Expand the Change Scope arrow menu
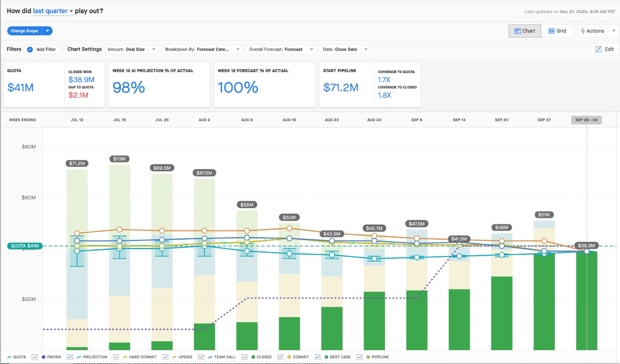Image resolution: width=620 pixels, height=364 pixels. coord(47,31)
